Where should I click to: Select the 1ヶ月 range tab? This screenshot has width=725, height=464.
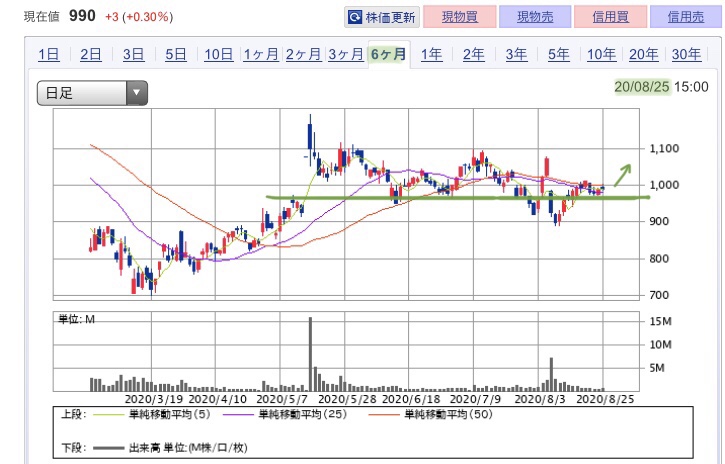[x=261, y=55]
